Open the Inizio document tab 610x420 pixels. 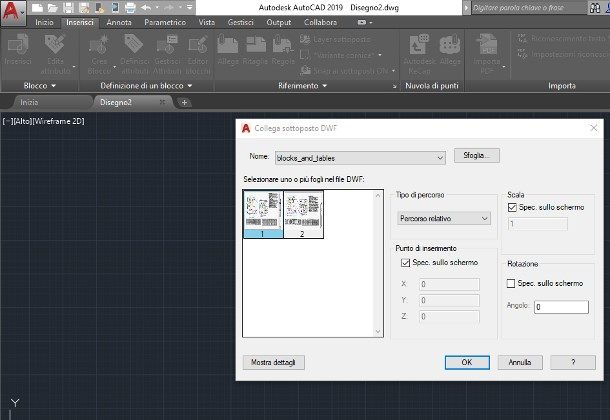(x=30, y=102)
